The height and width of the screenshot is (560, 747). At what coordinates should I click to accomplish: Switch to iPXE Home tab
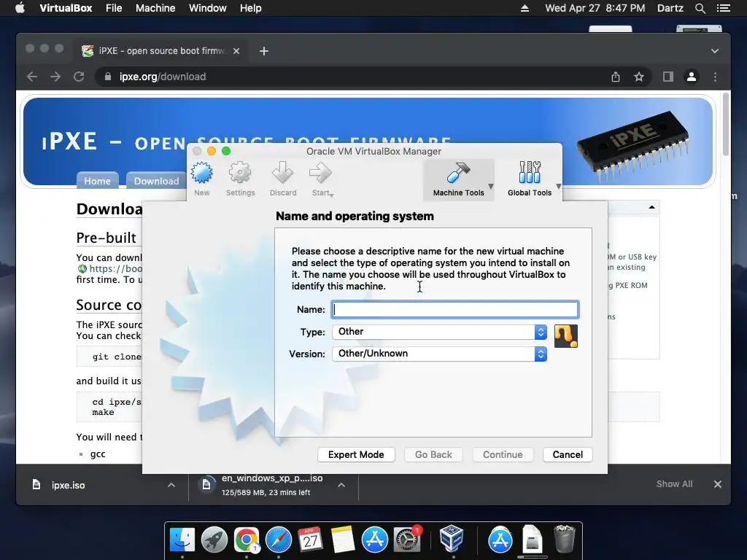97,181
